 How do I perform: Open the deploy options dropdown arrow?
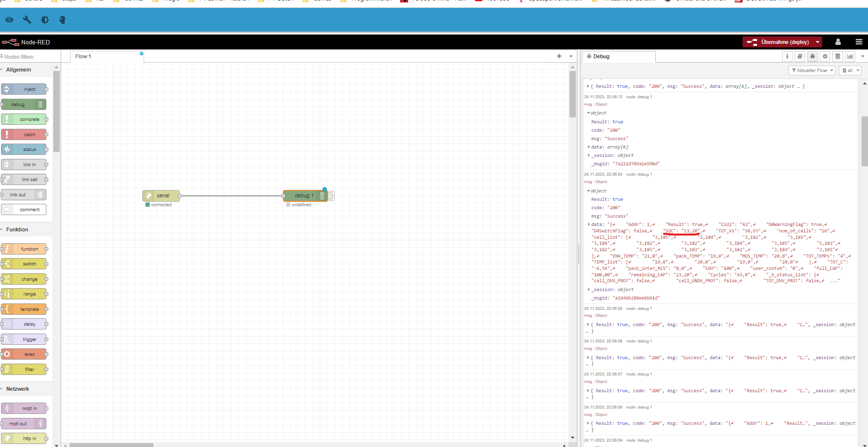[x=818, y=42]
